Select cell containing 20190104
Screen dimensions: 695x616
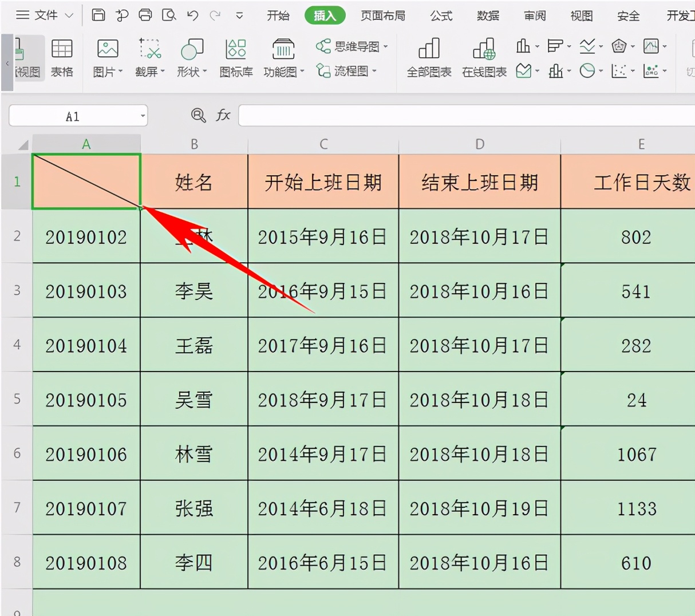click(86, 345)
